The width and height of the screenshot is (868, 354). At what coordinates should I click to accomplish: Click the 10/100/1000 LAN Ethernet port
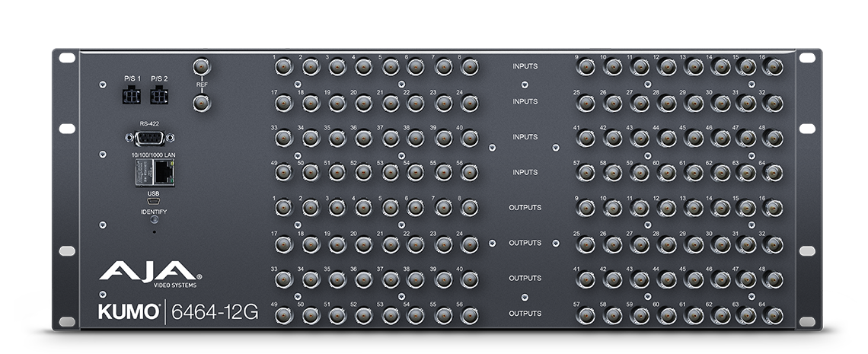click(155, 173)
